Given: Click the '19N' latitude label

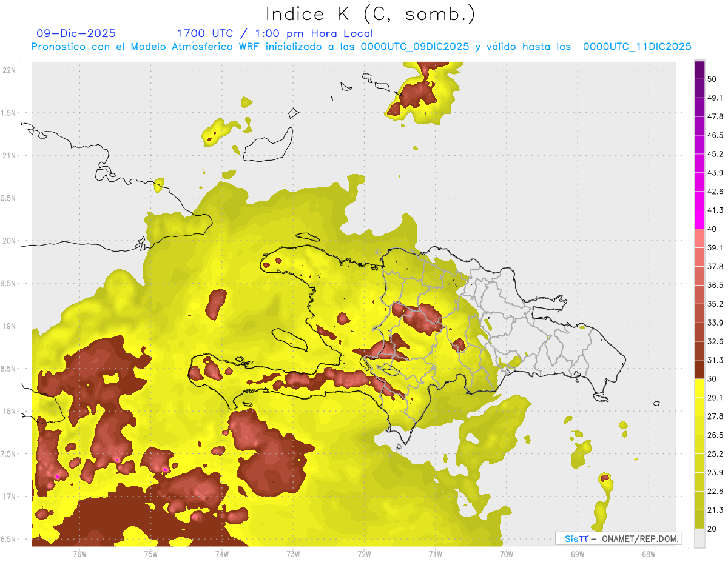Looking at the screenshot, I should (x=10, y=326).
